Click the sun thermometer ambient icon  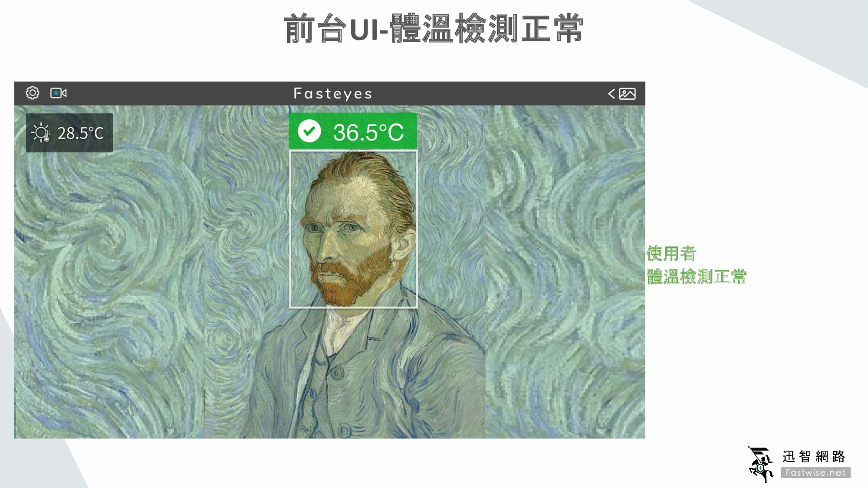click(41, 133)
